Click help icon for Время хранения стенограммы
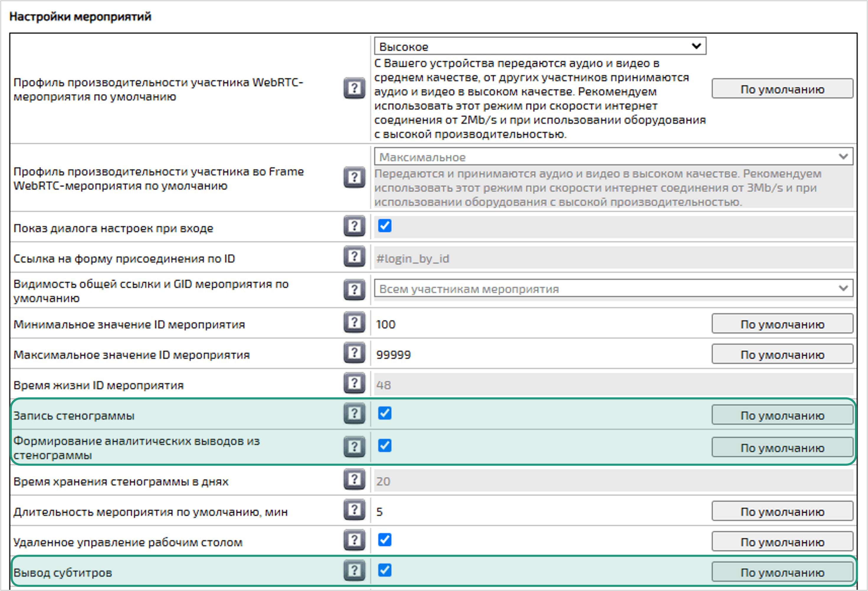868x591 pixels. pyautogui.click(x=354, y=479)
